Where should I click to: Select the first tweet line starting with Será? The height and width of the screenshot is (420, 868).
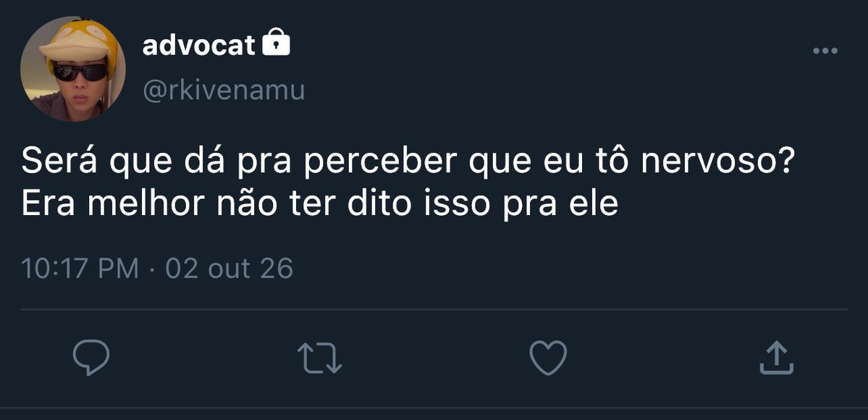[x=408, y=162]
